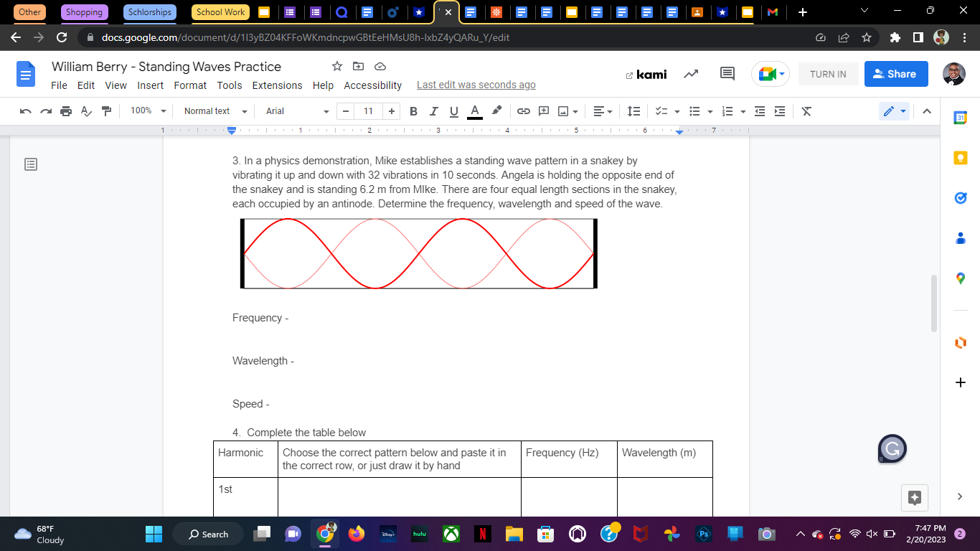980x551 pixels.
Task: Select the standing wave diagram image
Action: tap(418, 253)
